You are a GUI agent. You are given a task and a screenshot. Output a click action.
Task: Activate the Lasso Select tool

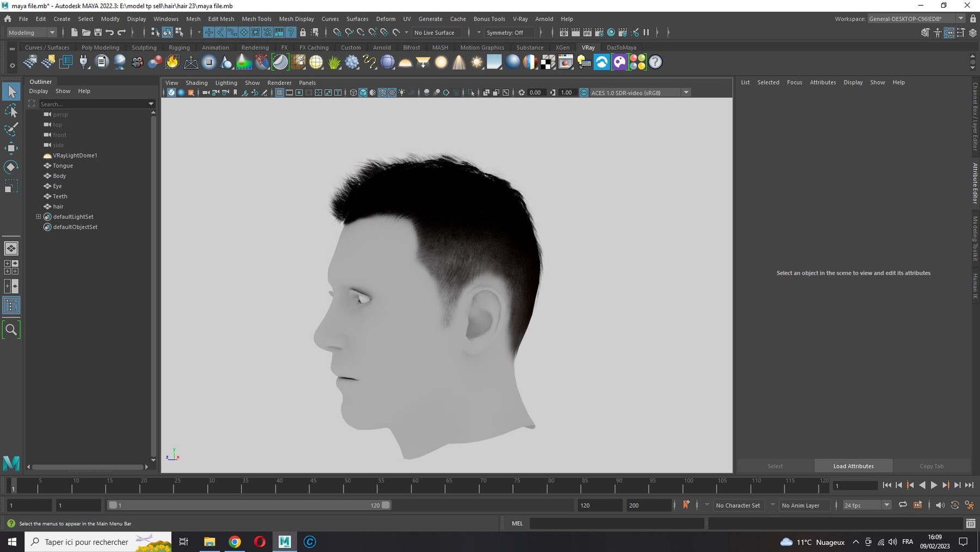tap(11, 111)
